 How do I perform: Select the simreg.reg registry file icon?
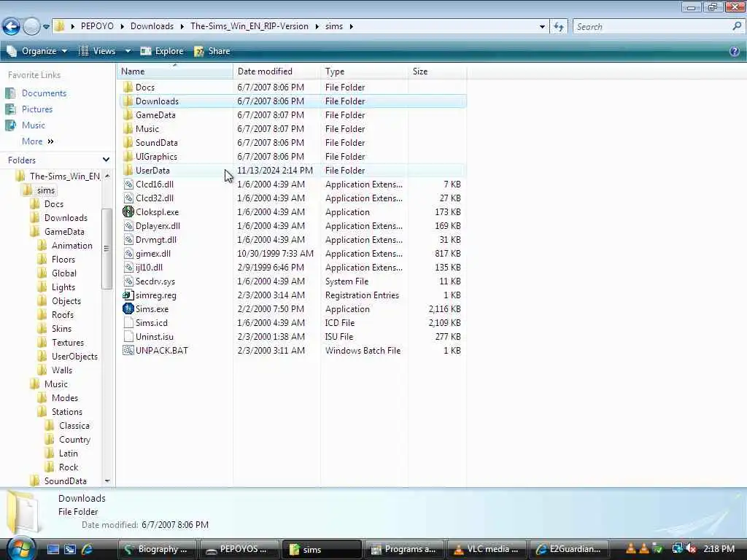pyautogui.click(x=128, y=295)
